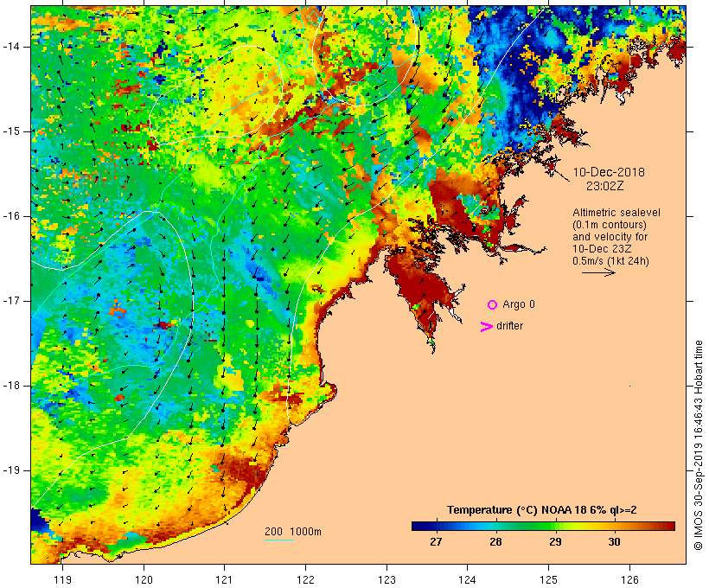Click the latitude label -16

tap(11, 216)
